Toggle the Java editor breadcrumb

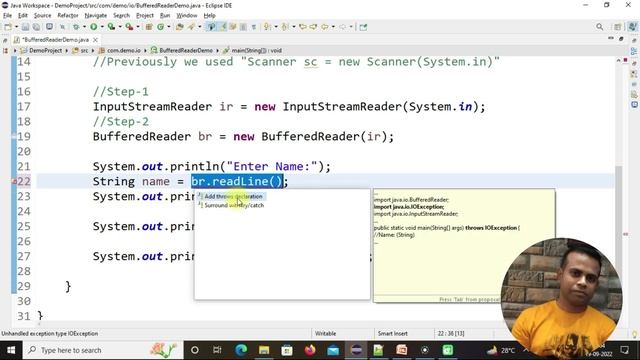pos(211,27)
